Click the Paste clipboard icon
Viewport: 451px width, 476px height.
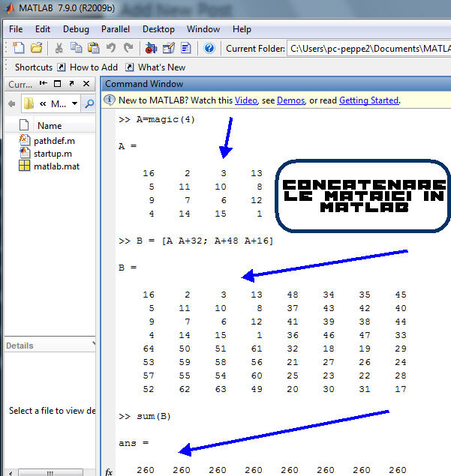(94, 48)
